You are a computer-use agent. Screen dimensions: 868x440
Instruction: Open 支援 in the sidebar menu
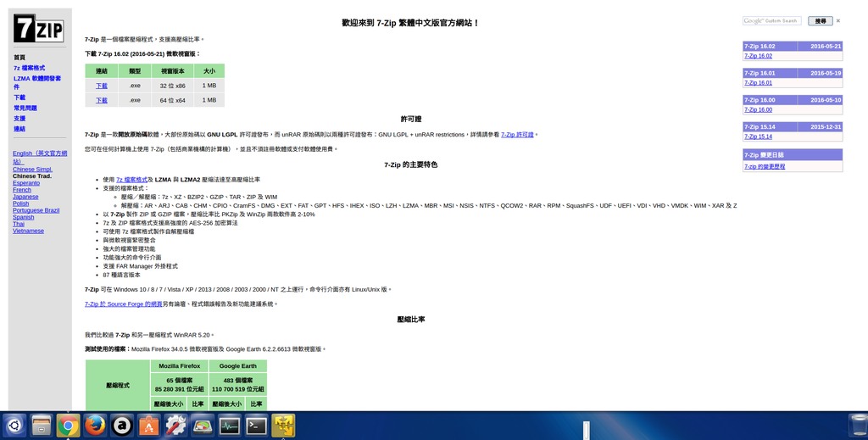(x=19, y=119)
